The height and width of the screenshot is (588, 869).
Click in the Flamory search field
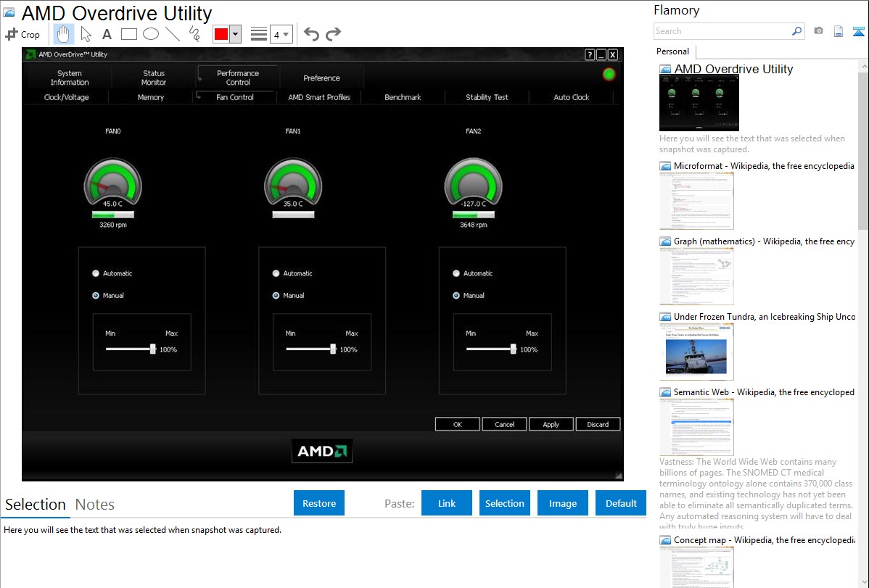coord(722,31)
